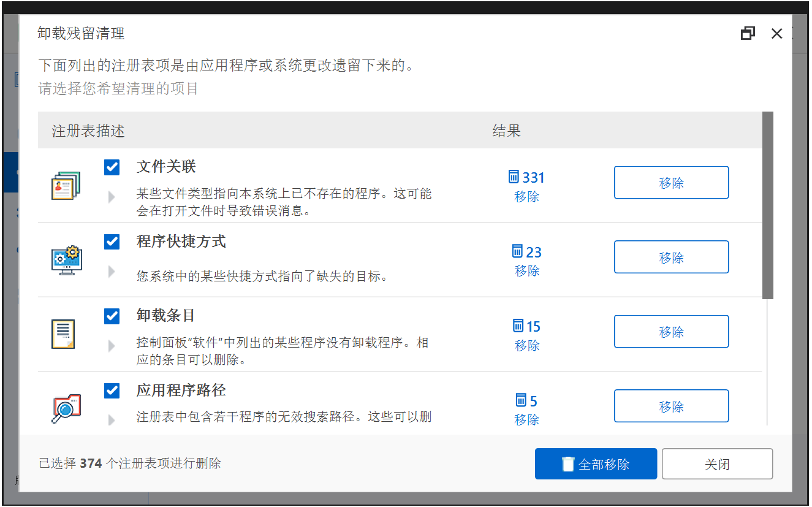Click the 移除 link under 15
Image resolution: width=812 pixels, height=507 pixels.
coord(527,346)
